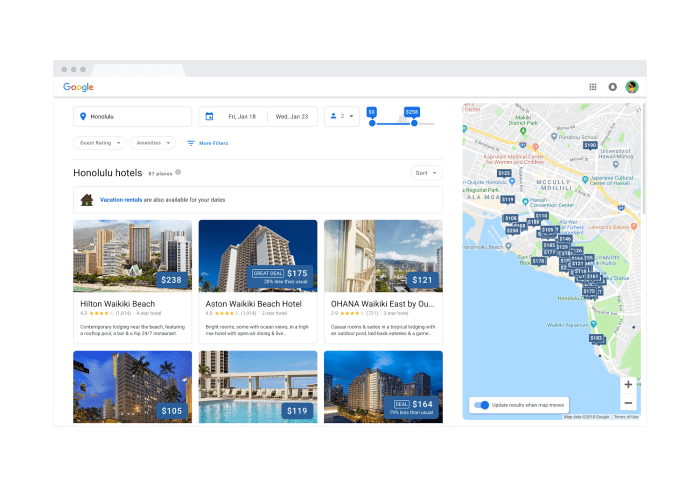Click the $108 price marker on map

coord(511,218)
